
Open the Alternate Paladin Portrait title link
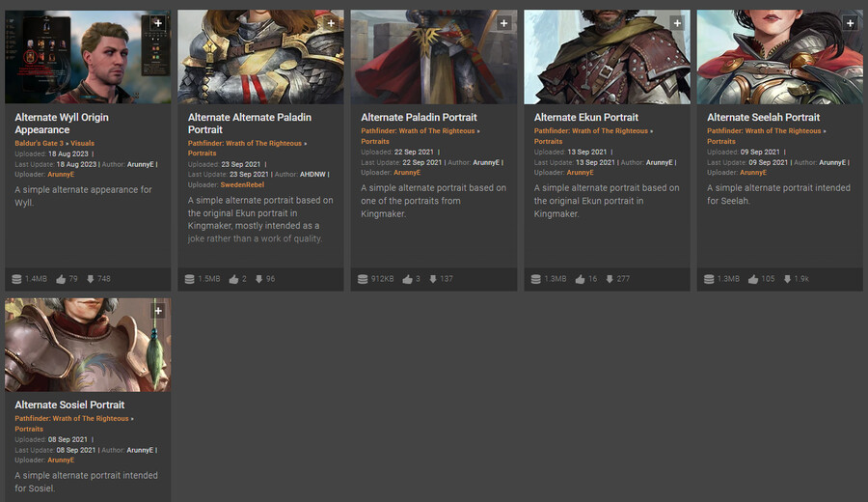(x=419, y=118)
